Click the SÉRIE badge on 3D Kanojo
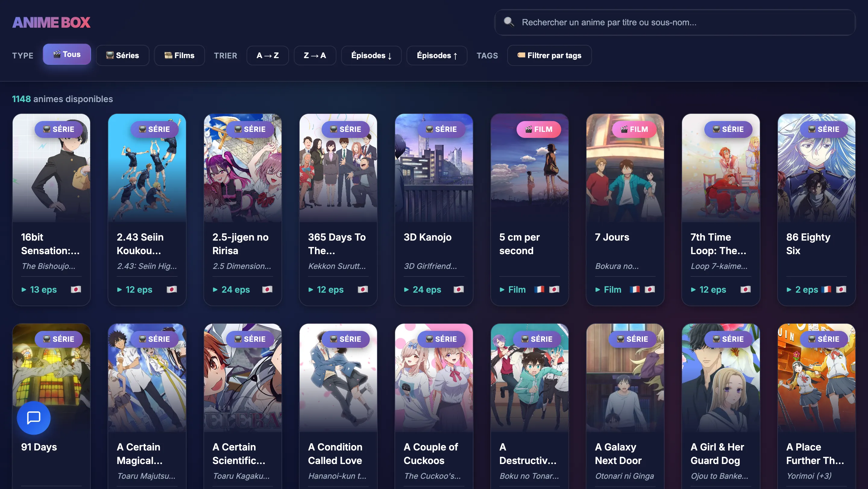This screenshot has width=868, height=489. pos(441,129)
